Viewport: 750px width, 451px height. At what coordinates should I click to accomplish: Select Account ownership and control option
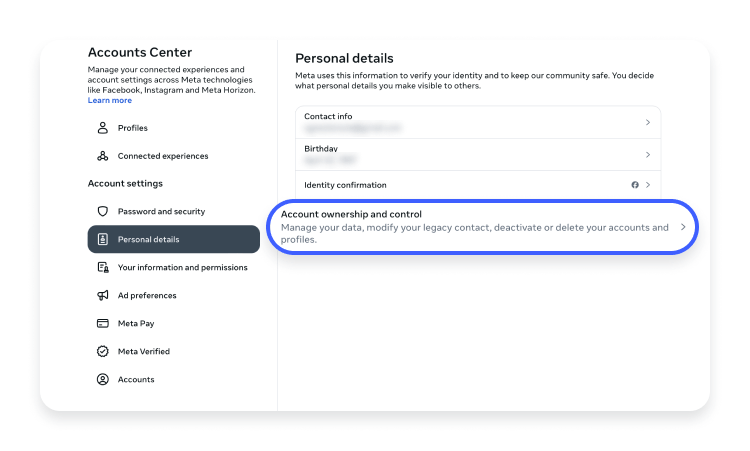[482, 227]
